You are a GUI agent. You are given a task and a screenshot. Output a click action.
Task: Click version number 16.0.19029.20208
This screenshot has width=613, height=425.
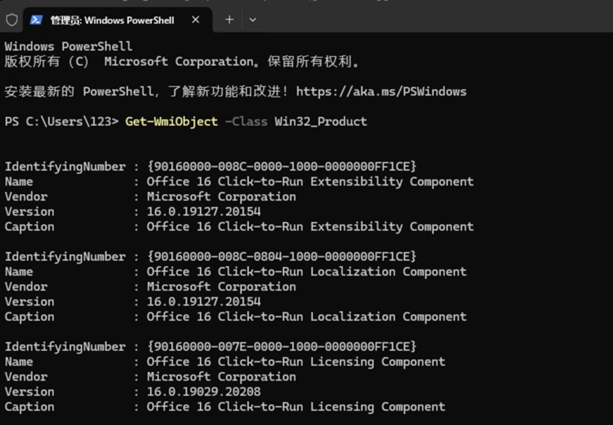click(x=203, y=391)
